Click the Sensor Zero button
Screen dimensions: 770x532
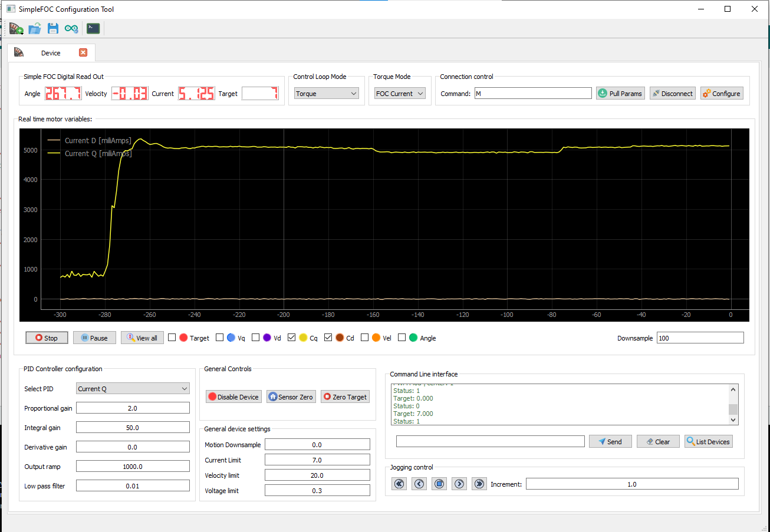pyautogui.click(x=291, y=396)
